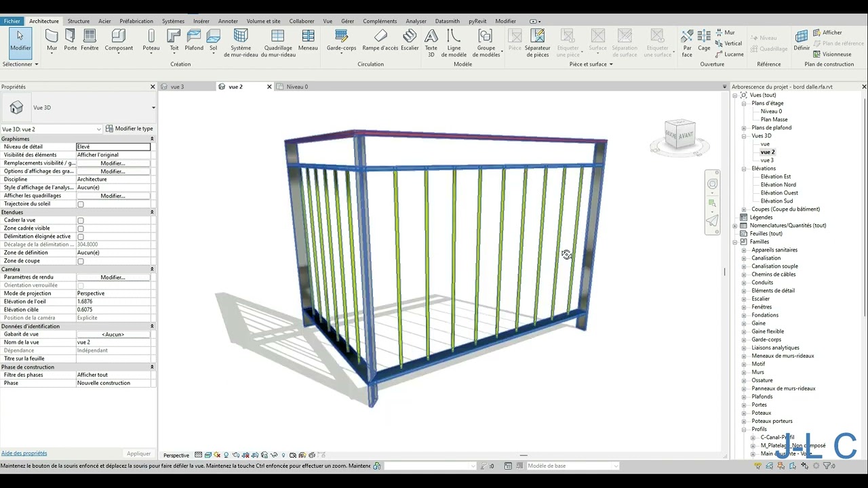Select Elévation Nord in project browser

778,184
